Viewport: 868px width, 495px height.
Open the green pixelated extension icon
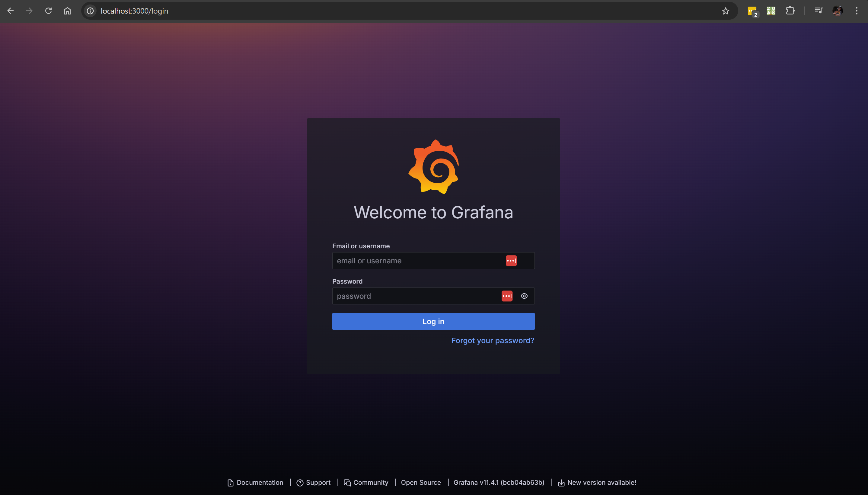coord(771,11)
